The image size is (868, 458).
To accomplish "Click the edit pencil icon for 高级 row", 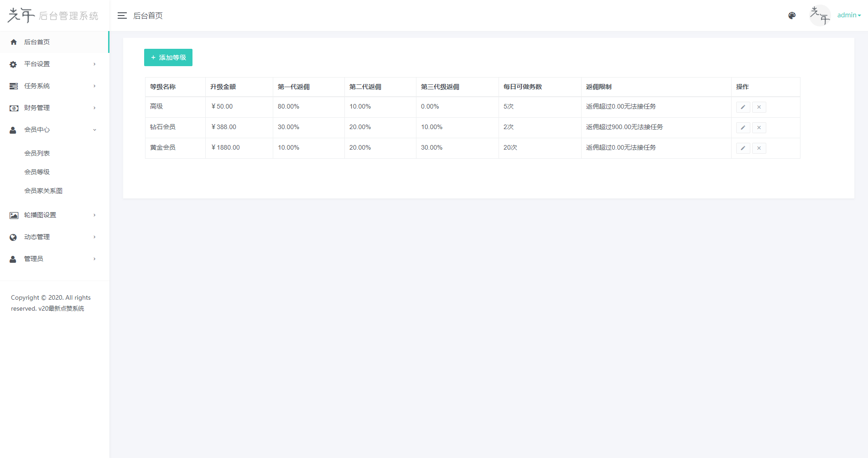I will pos(743,107).
